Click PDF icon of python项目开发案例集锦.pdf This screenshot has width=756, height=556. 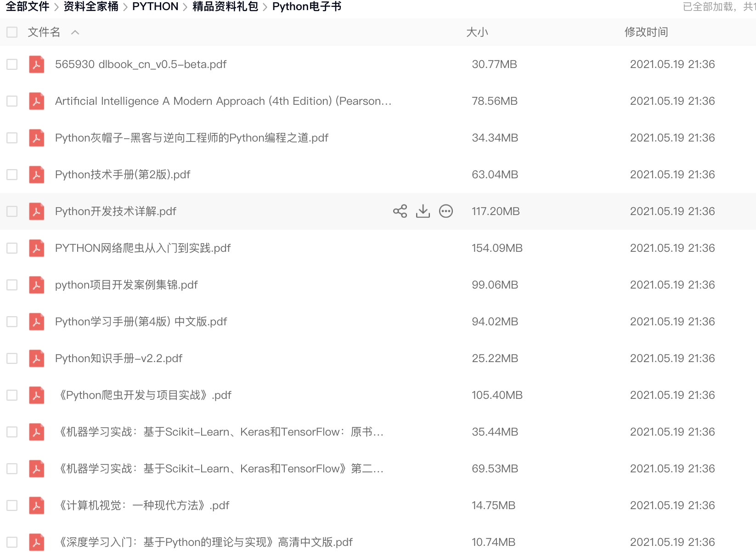tap(37, 285)
